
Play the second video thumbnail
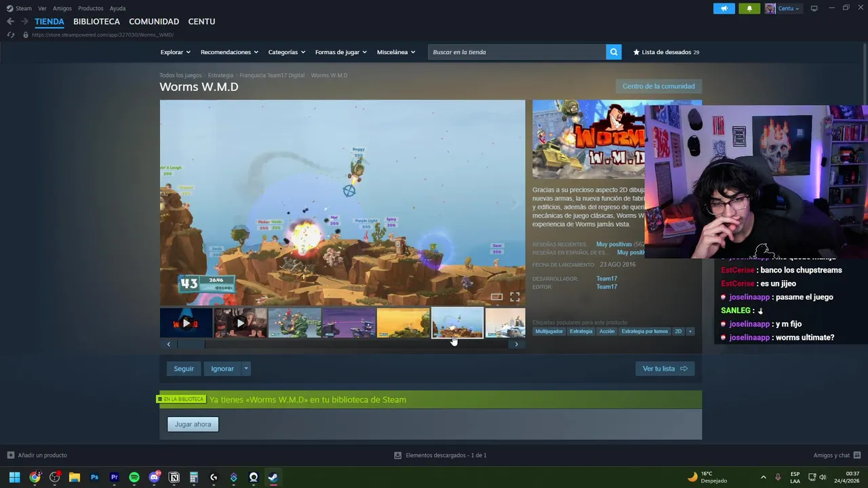(241, 323)
